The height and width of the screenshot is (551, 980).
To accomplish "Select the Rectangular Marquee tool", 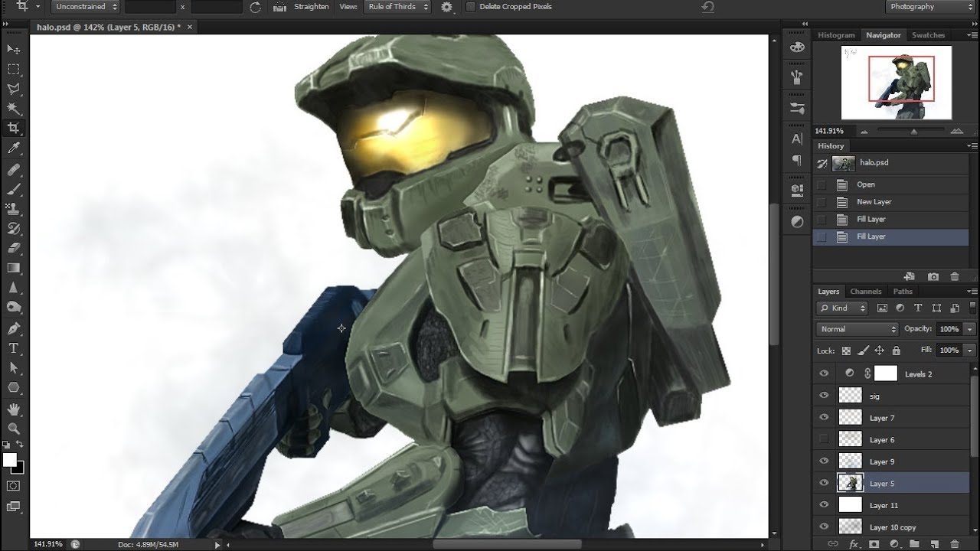I will coord(13,69).
